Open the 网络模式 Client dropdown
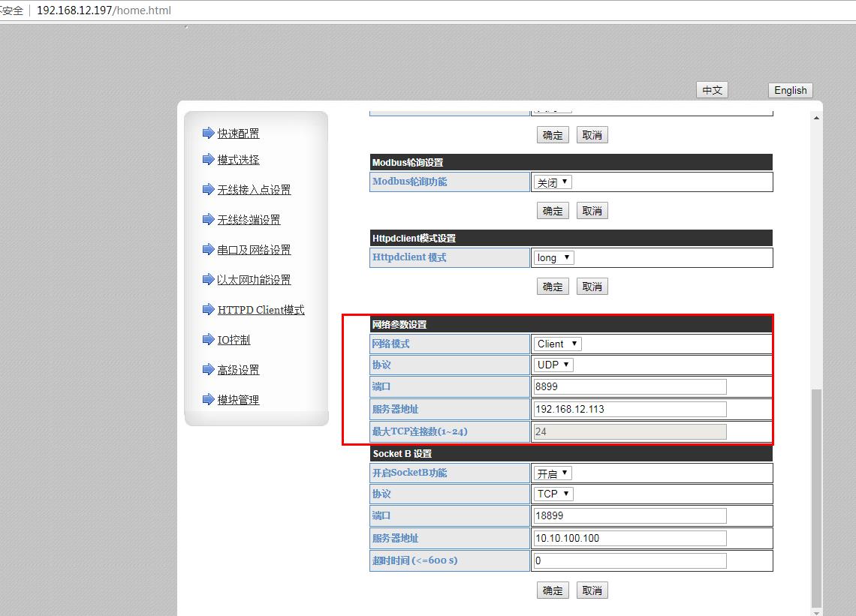Screen dimensions: 856x616 click(557, 344)
